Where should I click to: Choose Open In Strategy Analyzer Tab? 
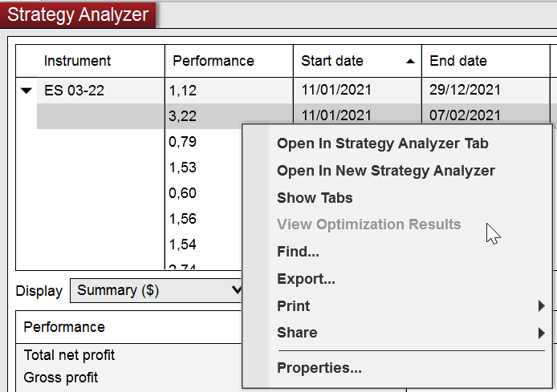click(382, 144)
